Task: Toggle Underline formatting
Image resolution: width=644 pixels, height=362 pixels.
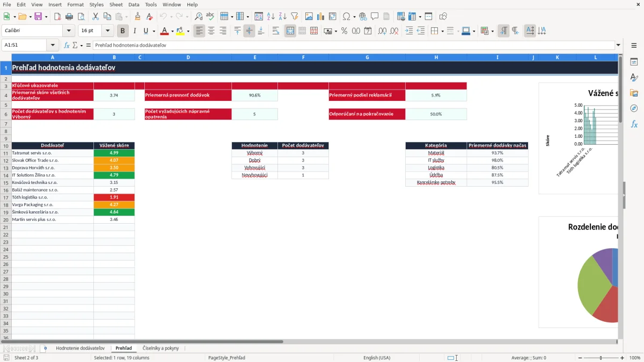Action: click(146, 31)
